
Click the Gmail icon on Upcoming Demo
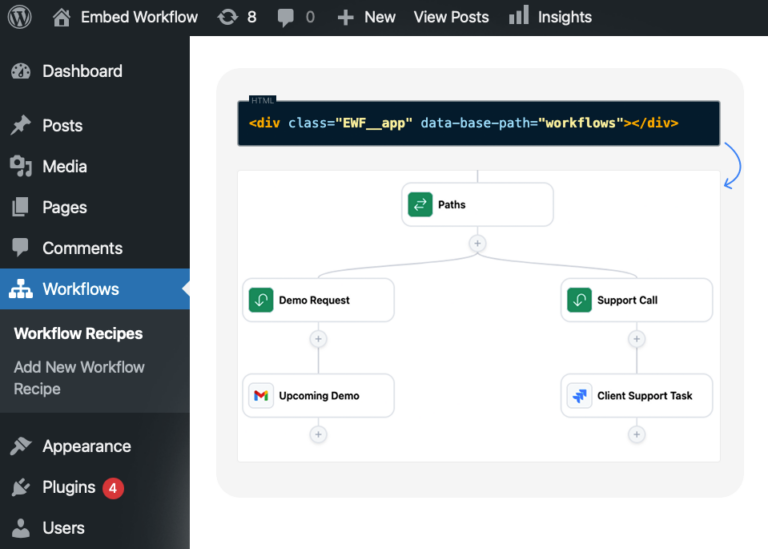(261, 396)
